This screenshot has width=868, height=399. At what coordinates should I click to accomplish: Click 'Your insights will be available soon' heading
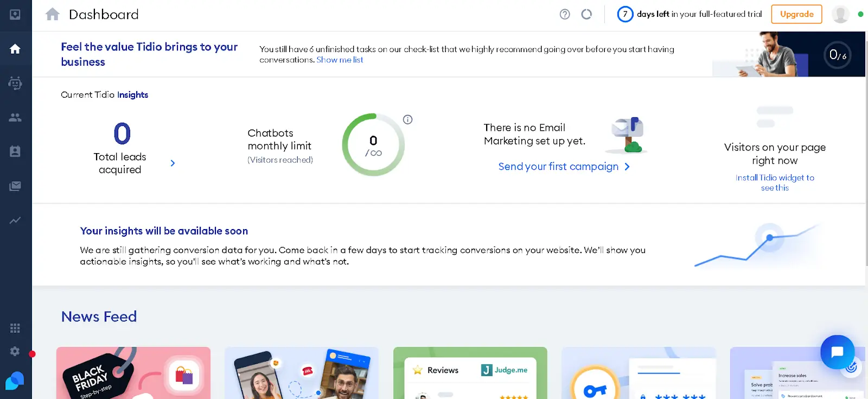164,231
